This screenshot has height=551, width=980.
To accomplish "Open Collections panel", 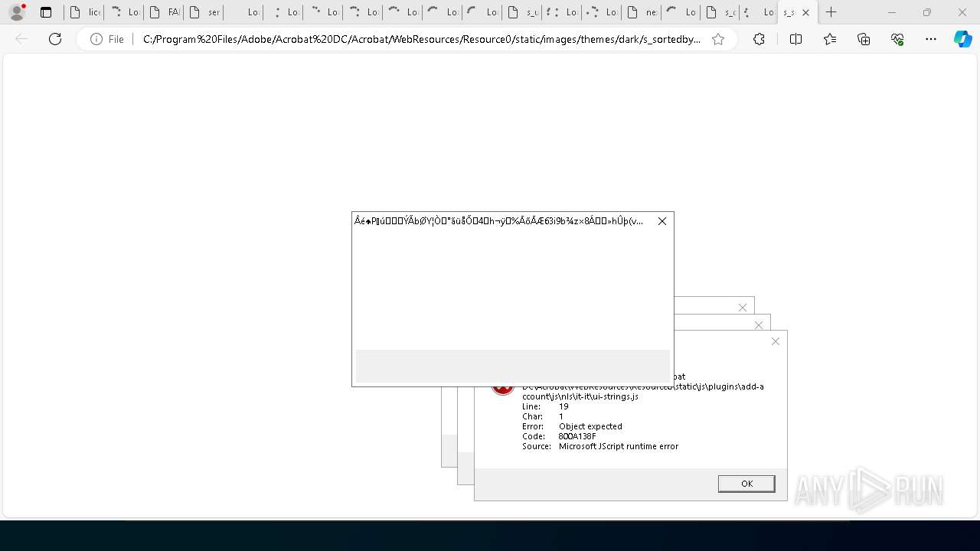I will click(x=864, y=39).
